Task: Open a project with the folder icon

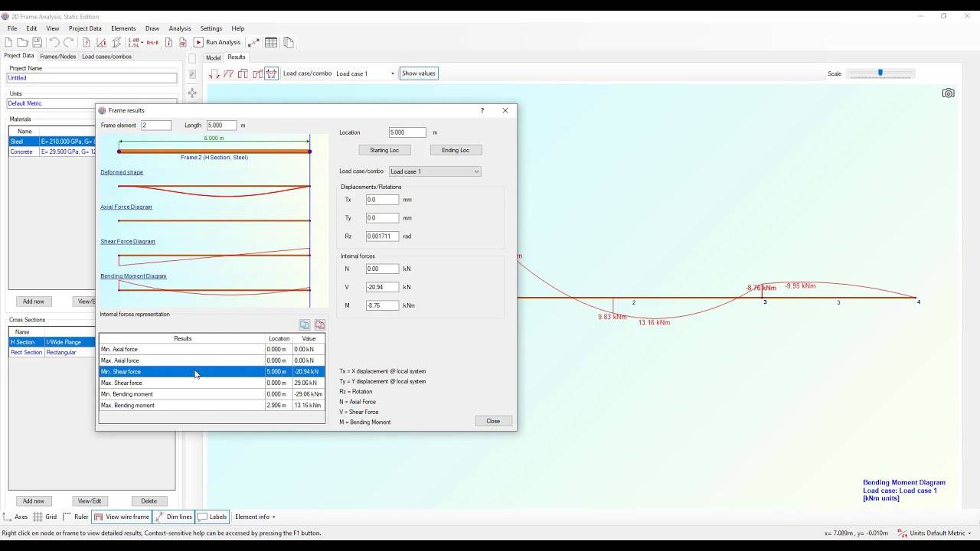Action: point(23,42)
